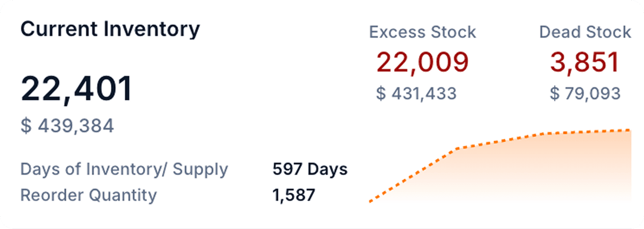The image size is (644, 229).
Task: Click the Days of Inventory/ Supply label
Action: click(124, 169)
